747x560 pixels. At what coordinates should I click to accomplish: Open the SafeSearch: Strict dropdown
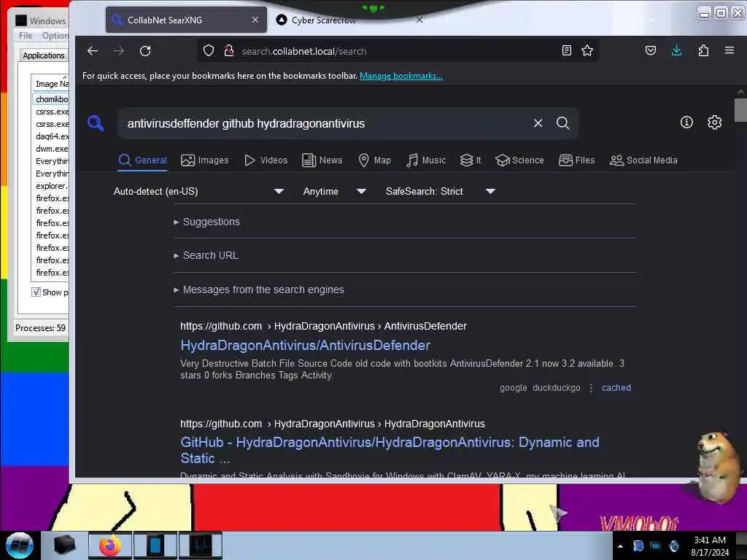440,192
